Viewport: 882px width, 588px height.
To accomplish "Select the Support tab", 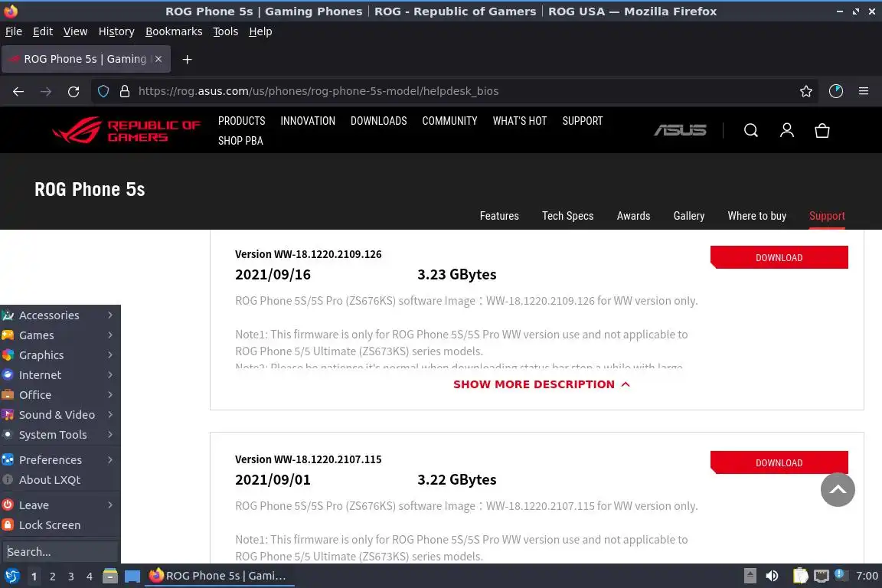I will pos(827,215).
